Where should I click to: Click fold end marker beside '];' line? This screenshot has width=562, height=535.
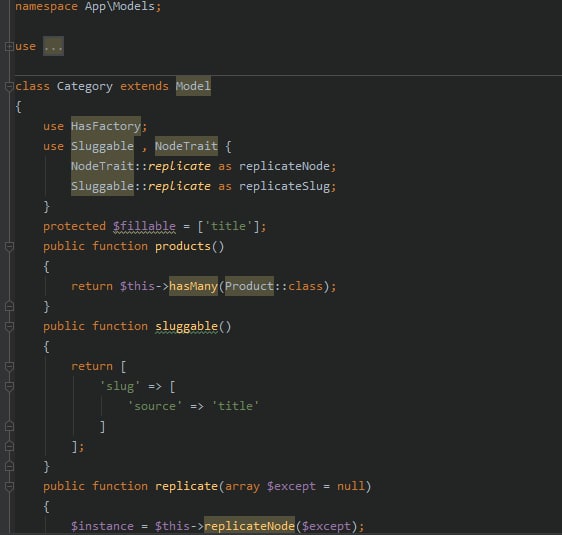[x=9, y=446]
